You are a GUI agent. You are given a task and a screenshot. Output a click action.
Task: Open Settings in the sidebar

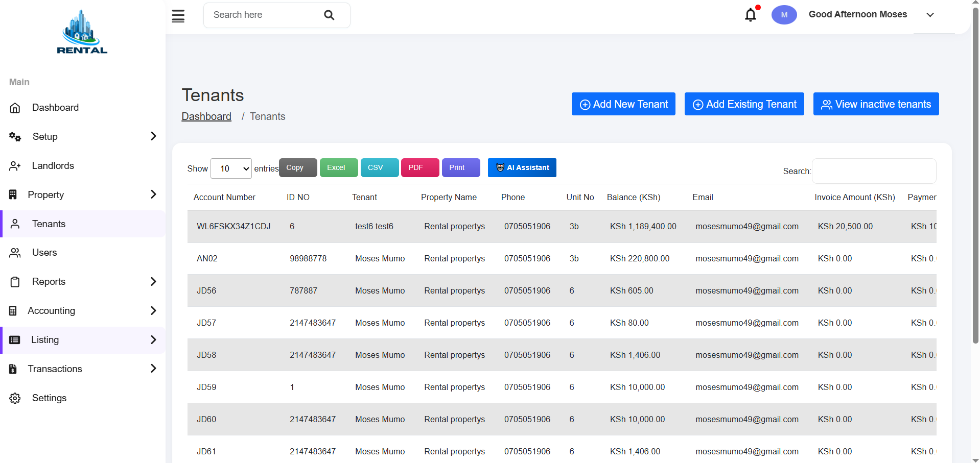pyautogui.click(x=49, y=398)
